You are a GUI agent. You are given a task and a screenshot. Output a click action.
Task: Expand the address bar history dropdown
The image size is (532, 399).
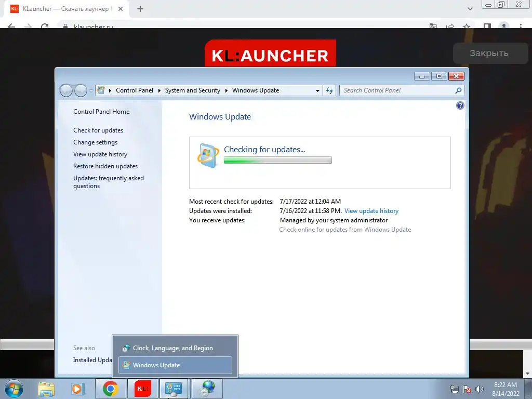pos(317,90)
